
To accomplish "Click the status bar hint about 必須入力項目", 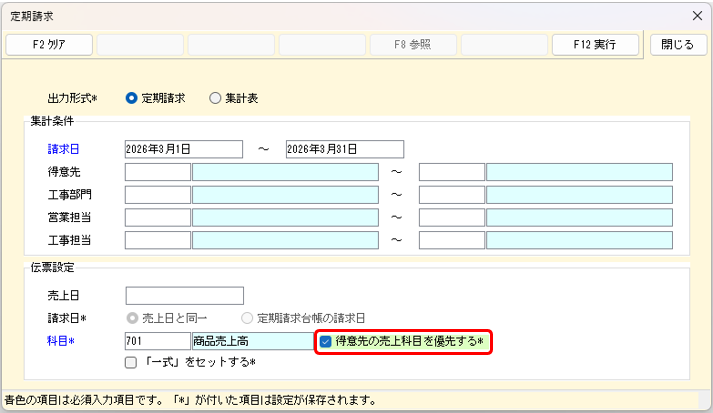I will (x=191, y=400).
